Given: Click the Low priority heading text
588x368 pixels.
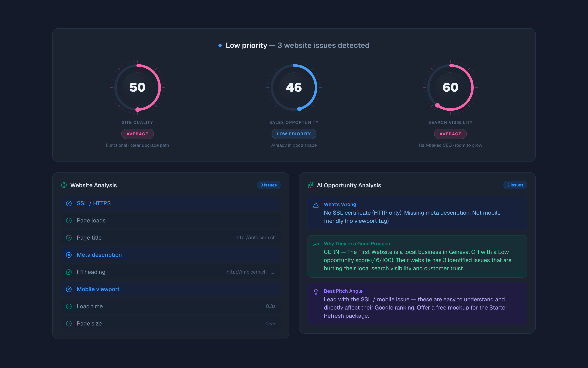Looking at the screenshot, I should pyautogui.click(x=246, y=45).
